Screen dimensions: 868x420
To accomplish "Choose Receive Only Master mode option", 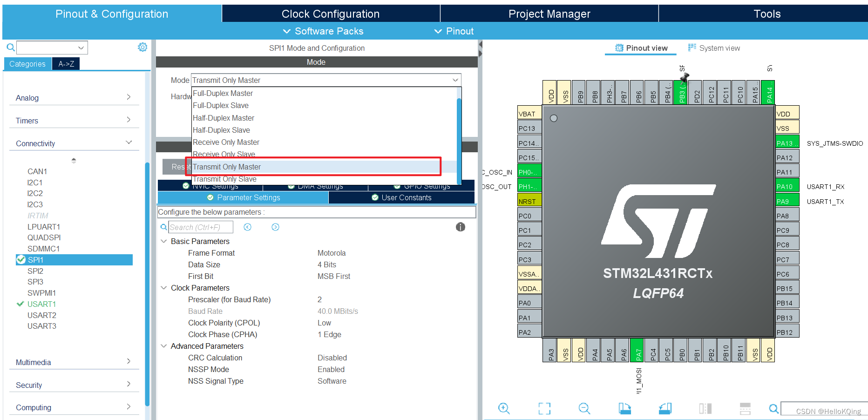I will coord(324,142).
